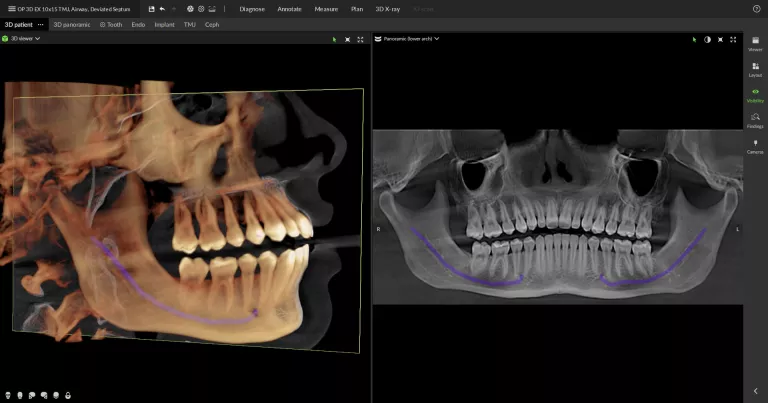768x403 pixels.
Task: Switch to the Endo tab
Action: coord(138,24)
